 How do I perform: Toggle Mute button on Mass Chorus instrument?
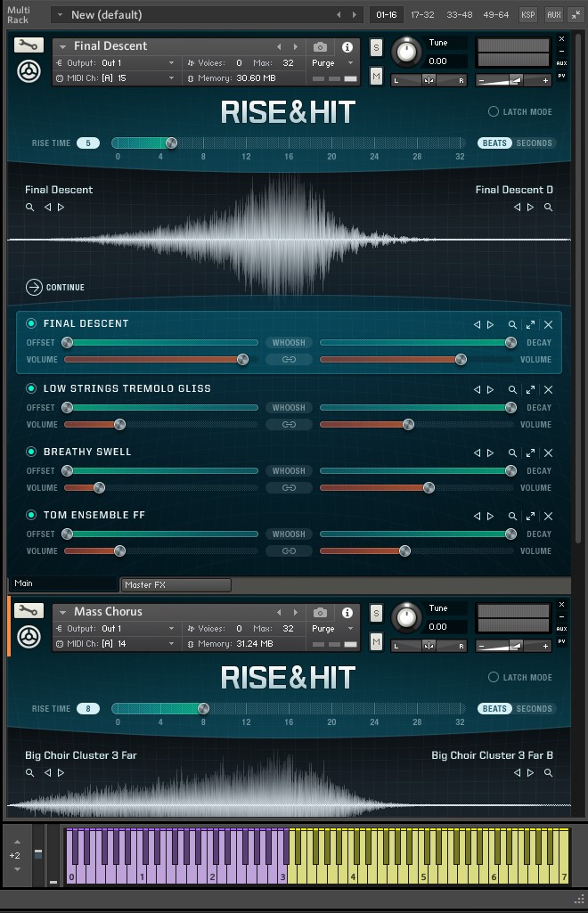tap(376, 641)
